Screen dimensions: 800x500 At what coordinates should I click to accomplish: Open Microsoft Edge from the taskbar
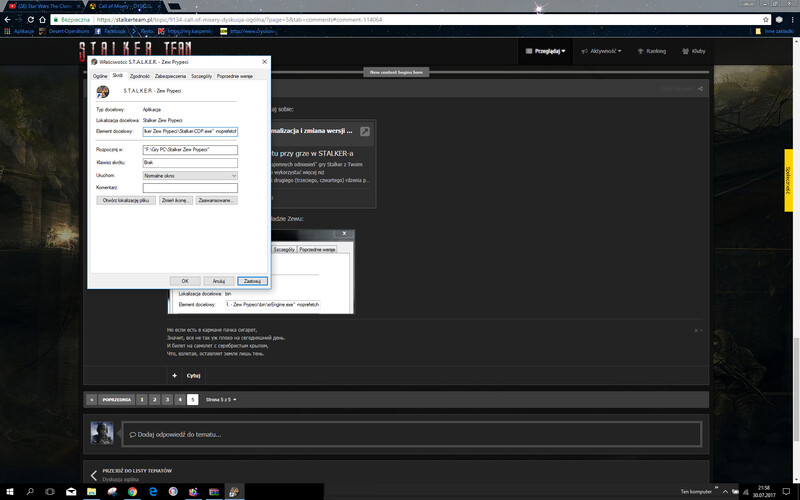point(153,492)
